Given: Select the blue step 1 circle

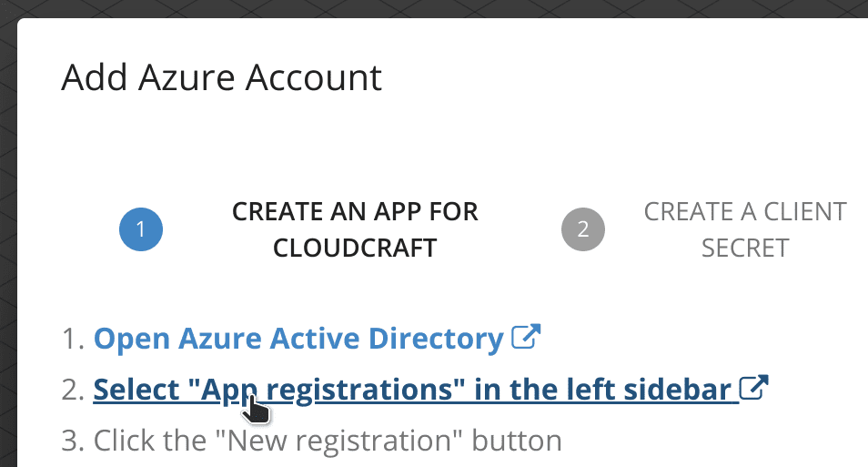Looking at the screenshot, I should tap(141, 229).
